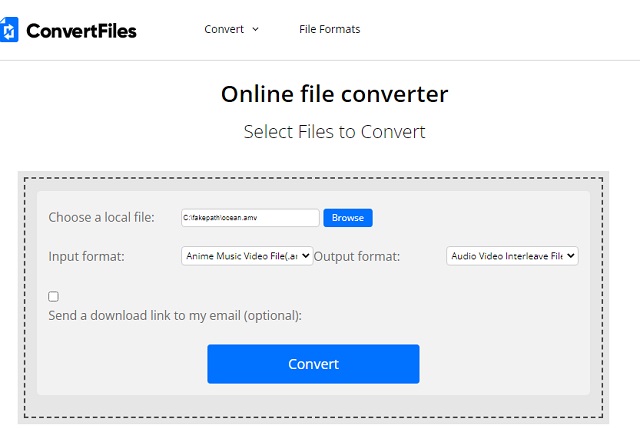
Task: Click the ConvertFiles logo icon
Action: point(9,29)
